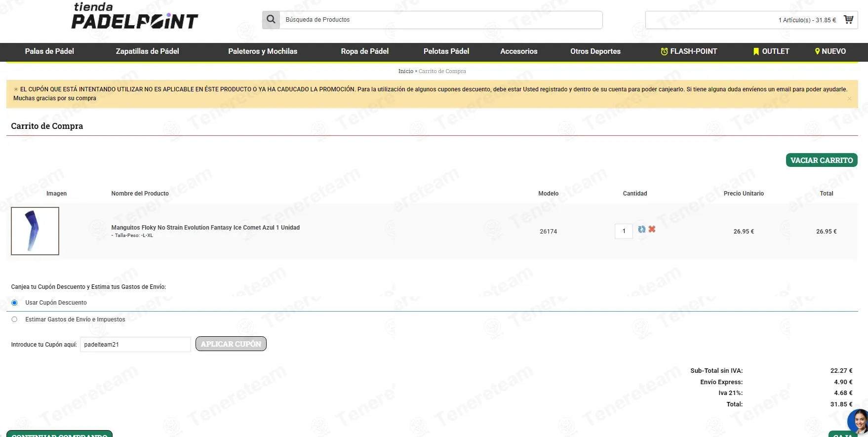Image resolution: width=868 pixels, height=437 pixels.
Task: Open Pelotas Pádel menu
Action: click(x=446, y=51)
